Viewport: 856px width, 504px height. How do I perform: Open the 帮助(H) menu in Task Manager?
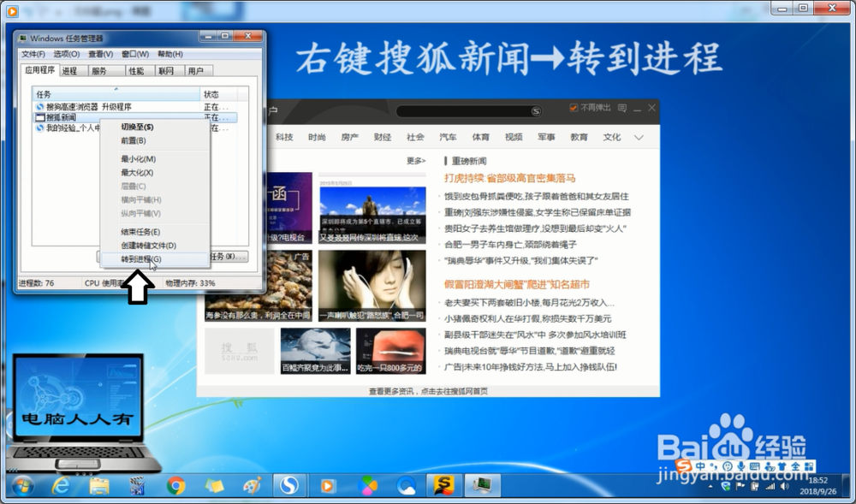169,54
